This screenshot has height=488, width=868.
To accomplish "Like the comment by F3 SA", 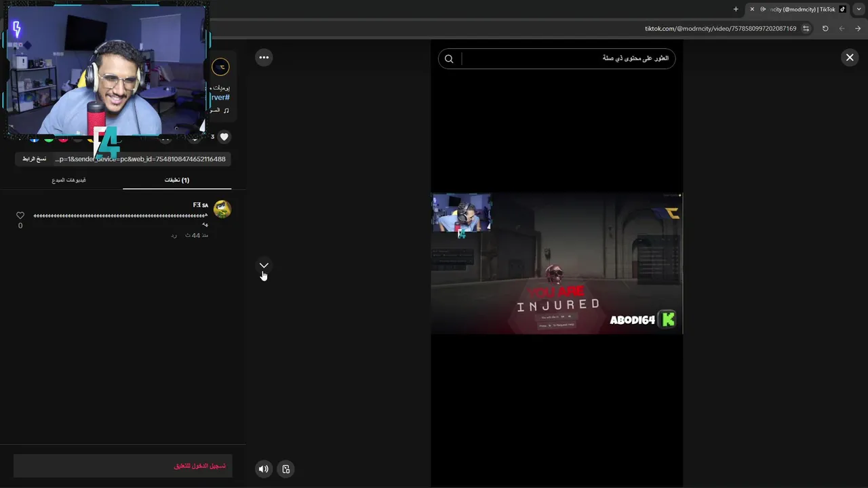I will (20, 216).
